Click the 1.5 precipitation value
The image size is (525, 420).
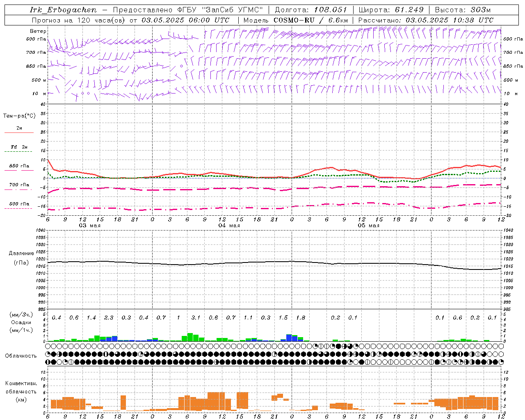click(283, 318)
